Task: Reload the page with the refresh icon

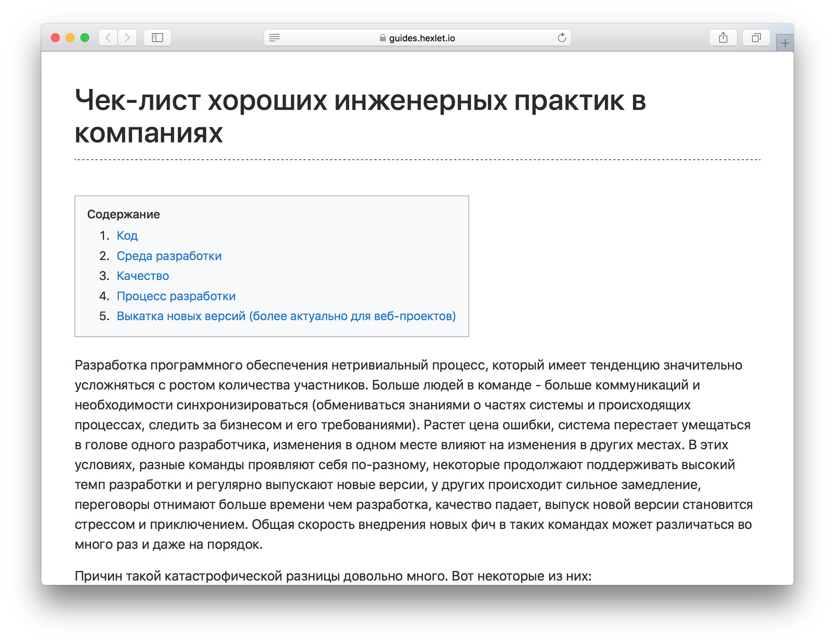Action: 562,38
